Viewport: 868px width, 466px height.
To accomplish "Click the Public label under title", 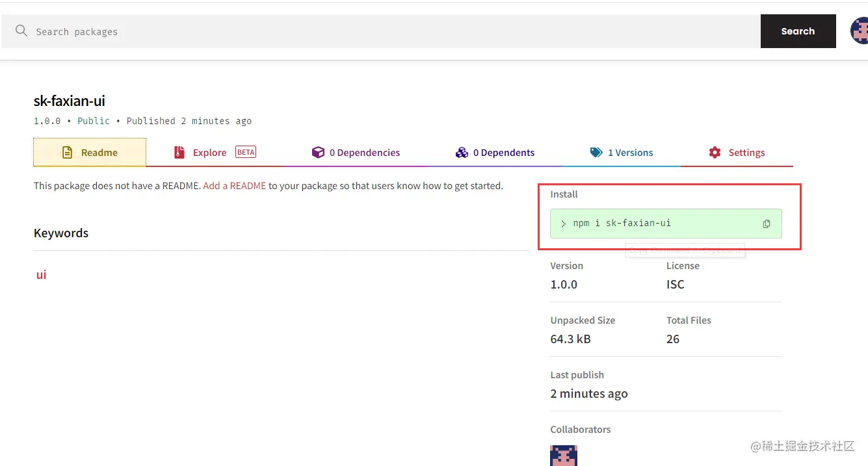I will pyautogui.click(x=94, y=121).
